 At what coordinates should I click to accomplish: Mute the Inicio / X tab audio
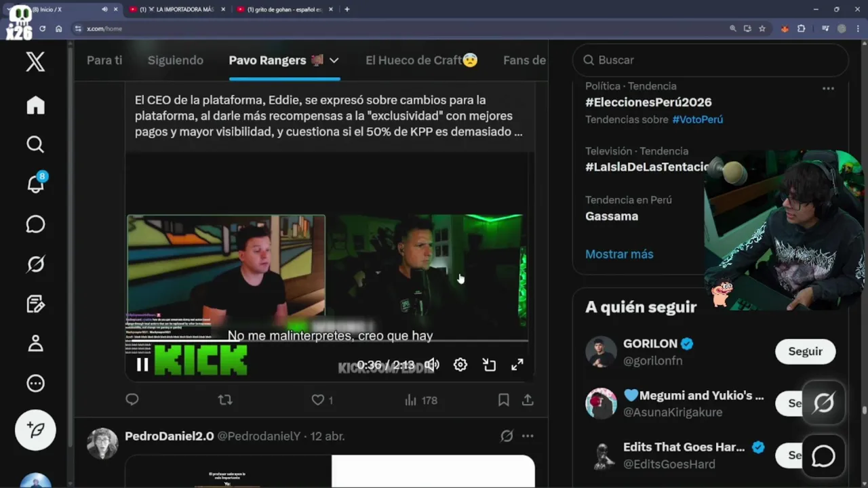pos(104,9)
